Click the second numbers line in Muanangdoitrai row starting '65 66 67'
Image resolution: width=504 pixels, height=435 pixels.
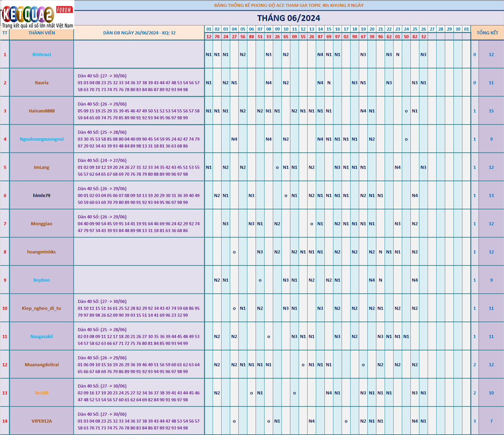click(x=133, y=371)
